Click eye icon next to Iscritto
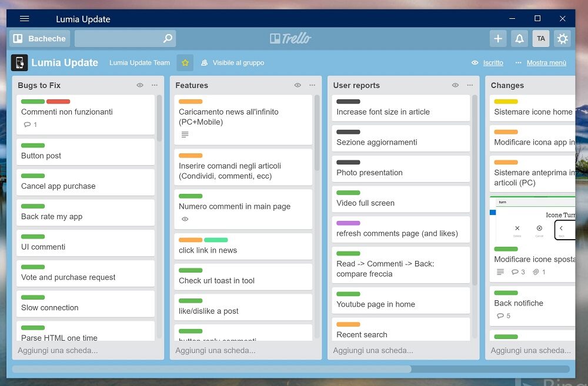 pyautogui.click(x=475, y=63)
